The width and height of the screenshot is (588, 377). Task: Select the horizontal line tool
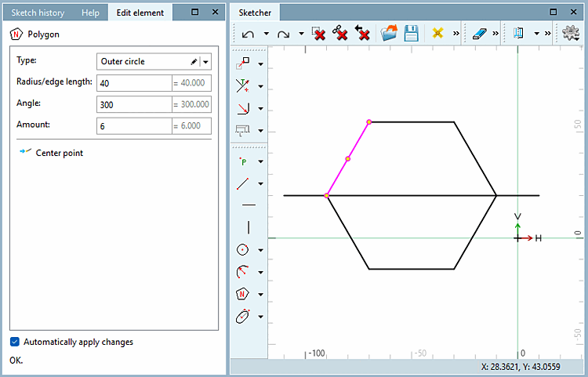[x=249, y=205]
